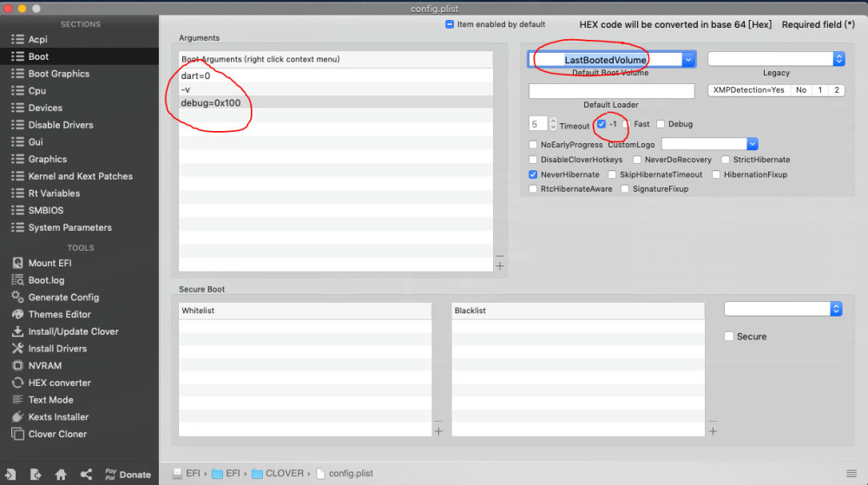Click the NVRAM chip icon
The image size is (868, 485).
(x=17, y=365)
